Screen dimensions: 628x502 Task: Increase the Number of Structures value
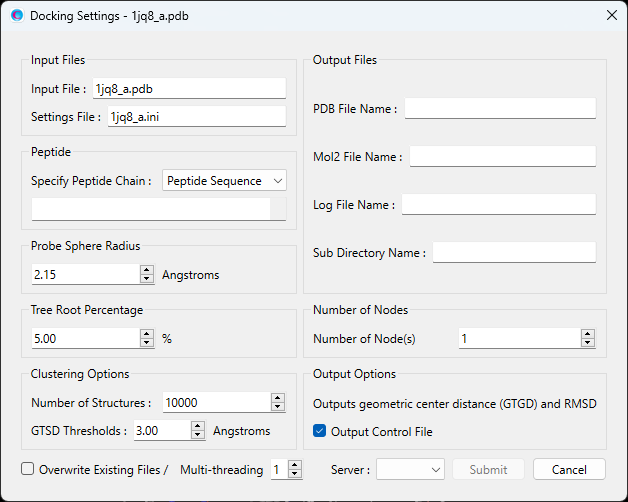[277, 397]
